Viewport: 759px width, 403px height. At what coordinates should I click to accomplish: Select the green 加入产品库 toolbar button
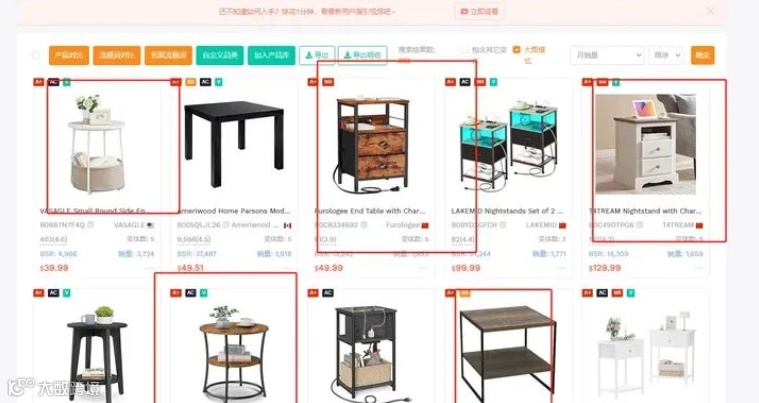(271, 55)
